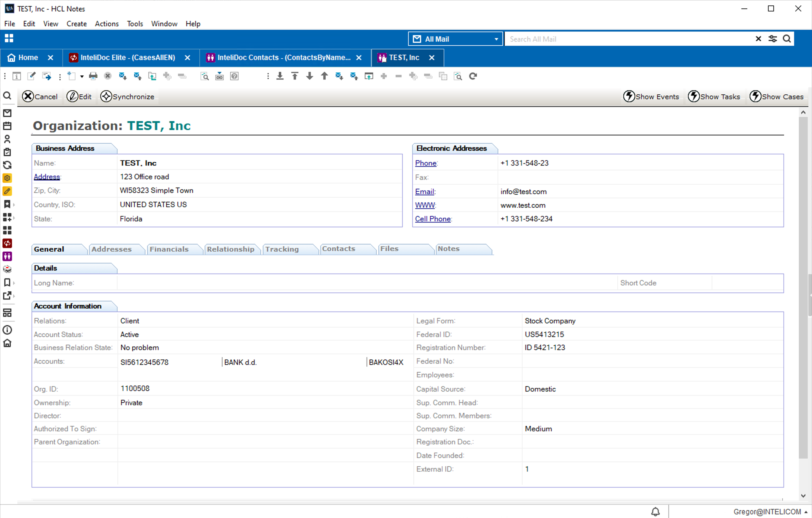Click the Email link label

pos(425,192)
